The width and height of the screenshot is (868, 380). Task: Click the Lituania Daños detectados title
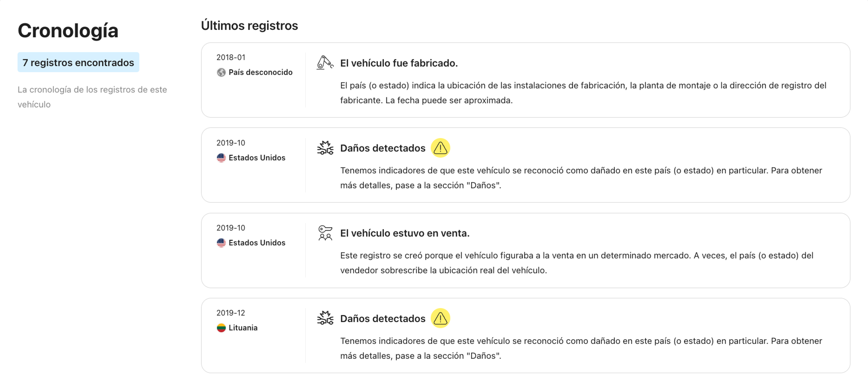click(382, 318)
